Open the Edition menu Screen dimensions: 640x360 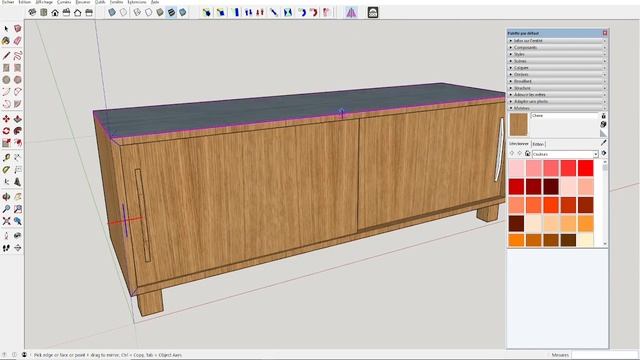click(25, 2)
